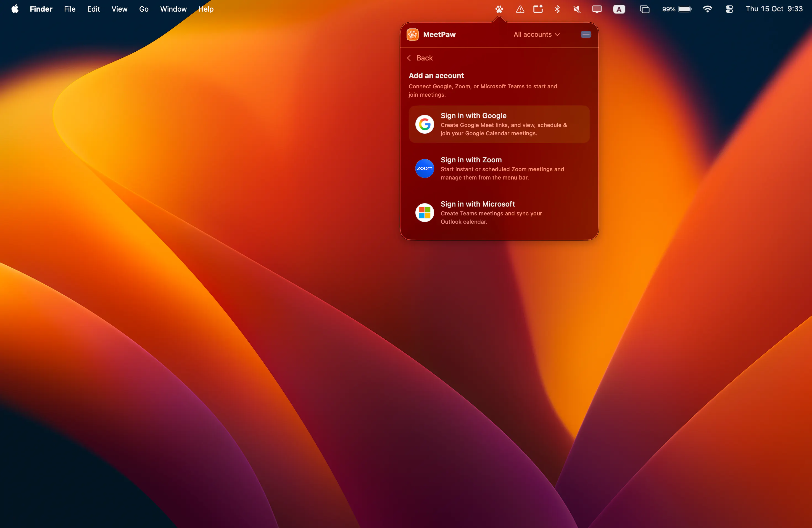Click the warning triangle status icon
The image size is (812, 528).
pos(520,9)
